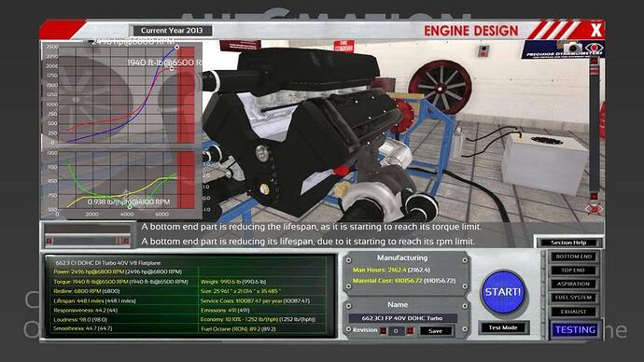Click the red reset-camera icon below the slider
This screenshot has height=362, width=644.
594,209
